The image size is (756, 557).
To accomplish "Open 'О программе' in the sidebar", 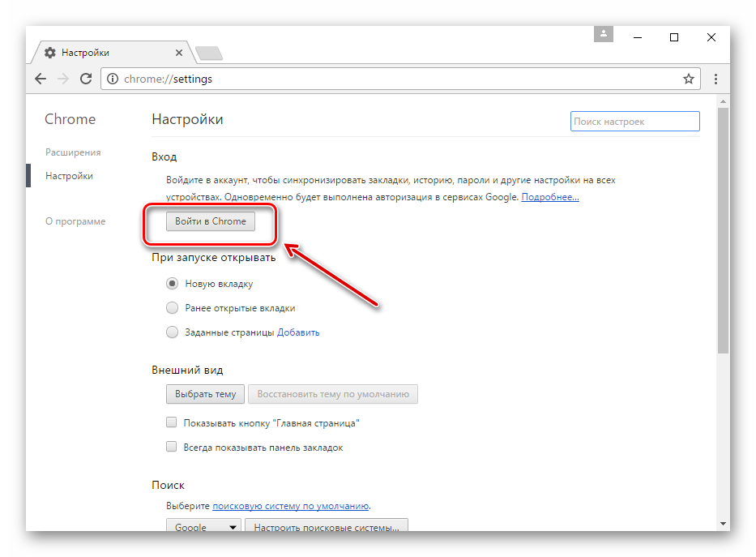I will coord(75,221).
